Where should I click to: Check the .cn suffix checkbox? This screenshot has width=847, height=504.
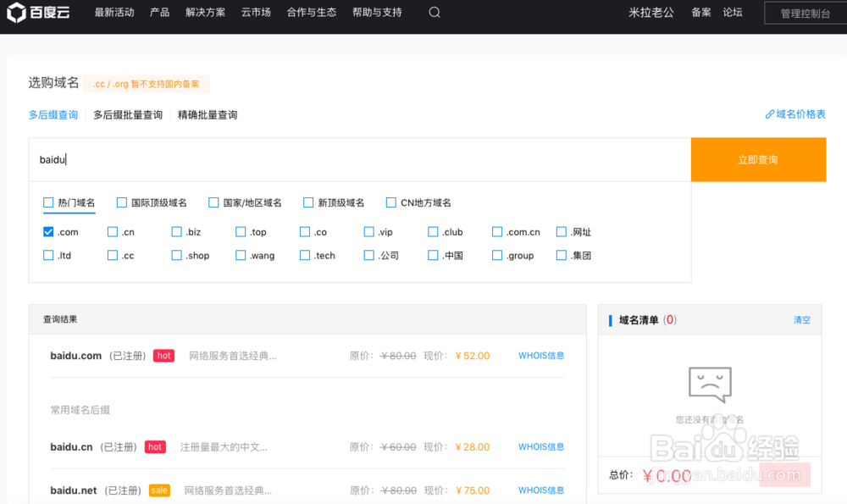(x=111, y=231)
